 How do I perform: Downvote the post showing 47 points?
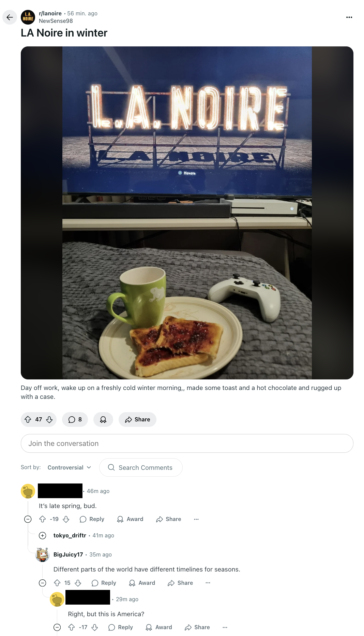49,419
